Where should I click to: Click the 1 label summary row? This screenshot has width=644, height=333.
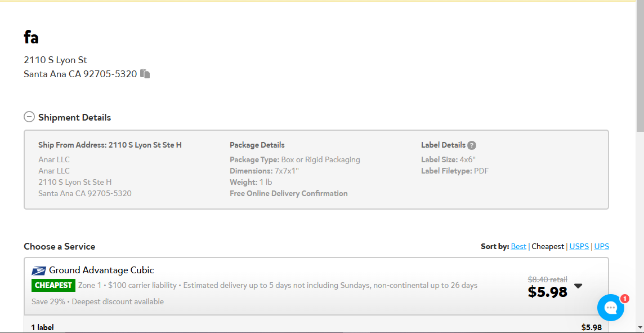[x=316, y=327]
